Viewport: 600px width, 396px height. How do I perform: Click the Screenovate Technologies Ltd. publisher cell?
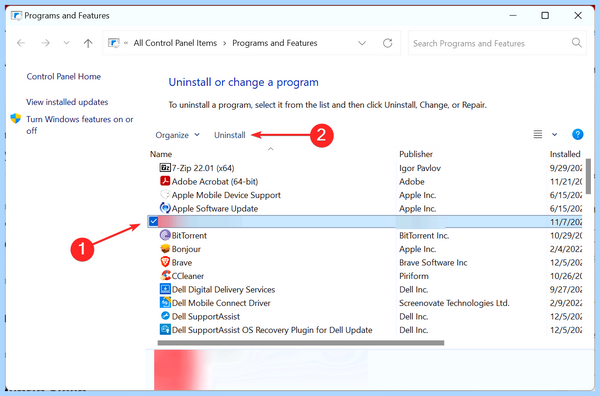coord(454,303)
